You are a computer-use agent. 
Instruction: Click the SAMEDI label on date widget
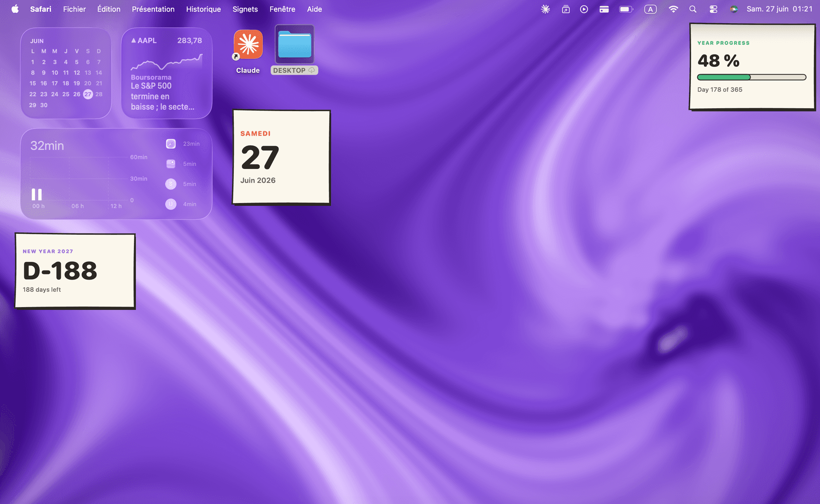click(255, 133)
